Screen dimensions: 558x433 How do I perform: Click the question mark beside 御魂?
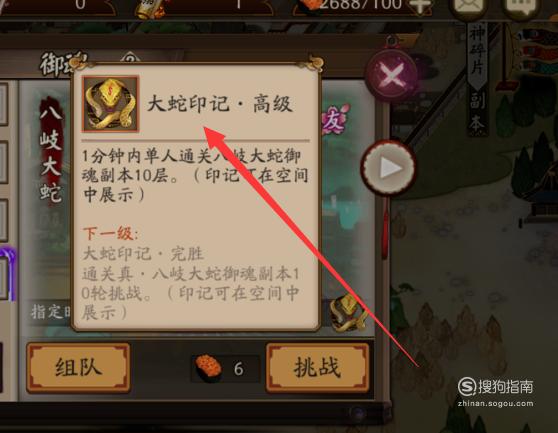pyautogui.click(x=130, y=58)
